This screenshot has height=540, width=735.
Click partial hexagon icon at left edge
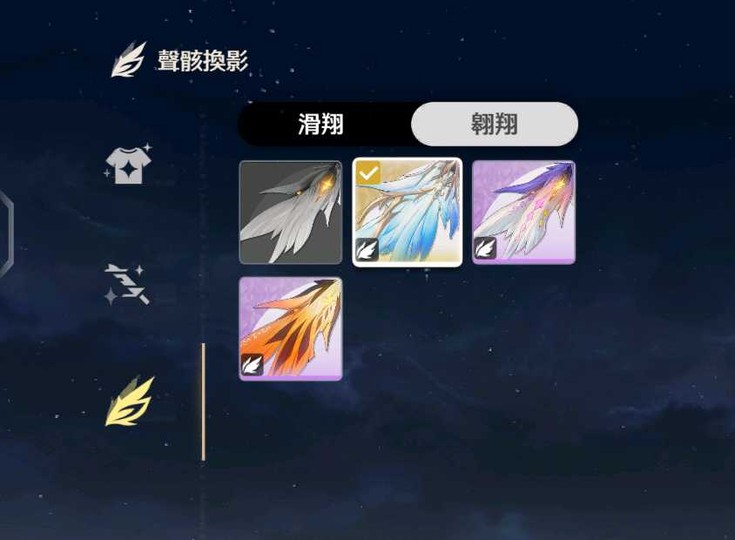pos(6,233)
